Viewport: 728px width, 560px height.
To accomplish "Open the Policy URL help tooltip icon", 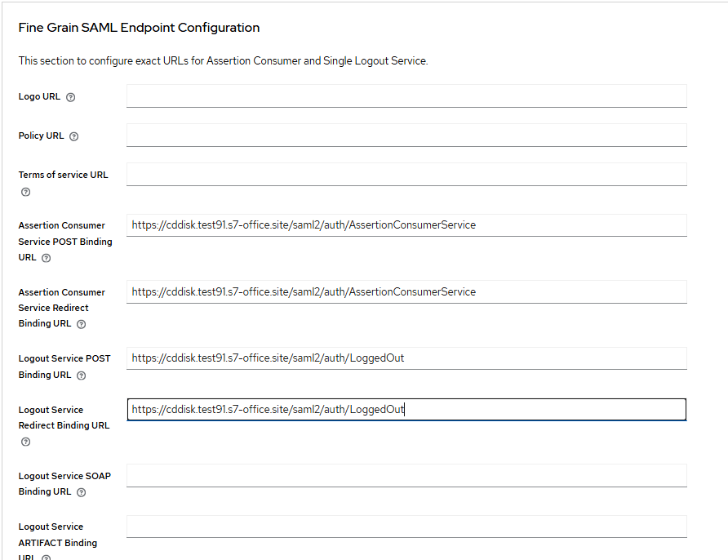I will (74, 136).
